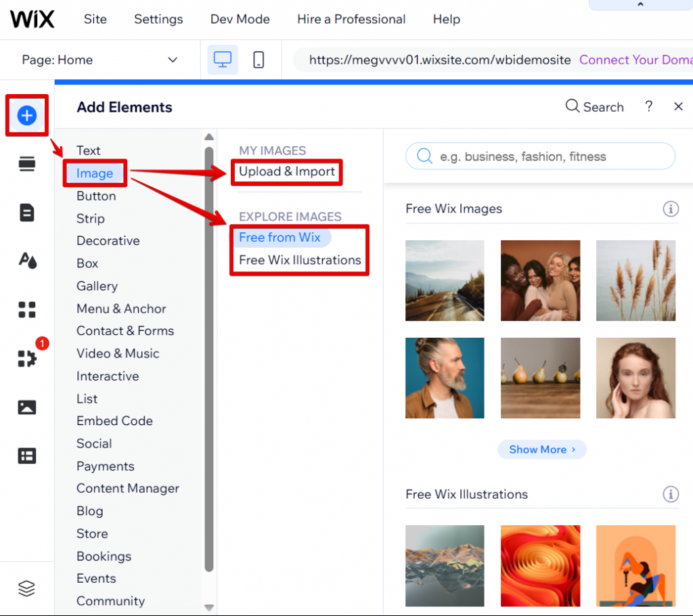This screenshot has height=616, width=693.
Task: Open the Settings menu
Action: point(158,19)
